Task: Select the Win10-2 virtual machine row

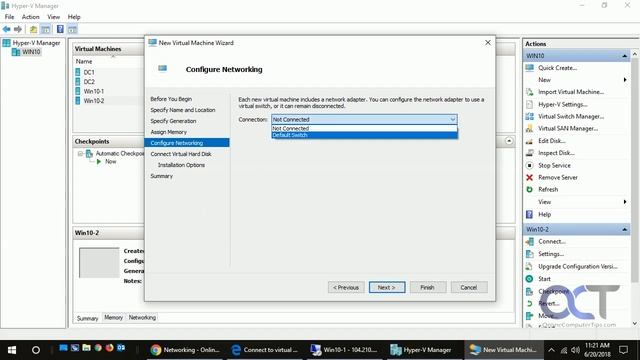Action: click(x=108, y=101)
